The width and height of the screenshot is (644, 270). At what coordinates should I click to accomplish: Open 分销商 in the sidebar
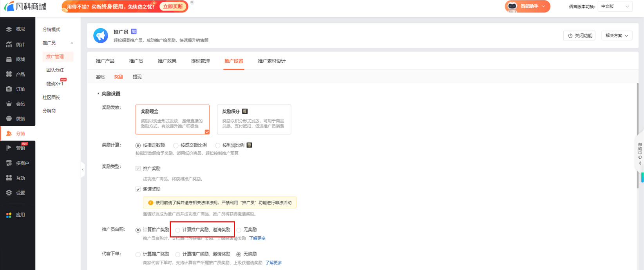[49, 111]
